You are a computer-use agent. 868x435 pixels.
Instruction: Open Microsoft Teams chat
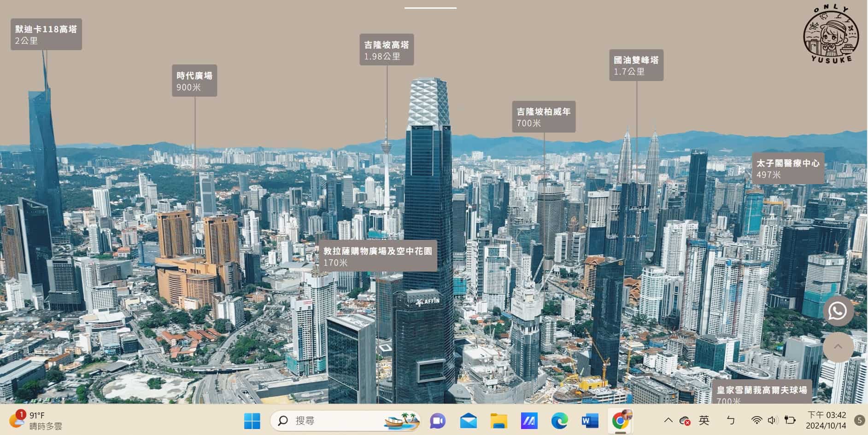coord(437,420)
